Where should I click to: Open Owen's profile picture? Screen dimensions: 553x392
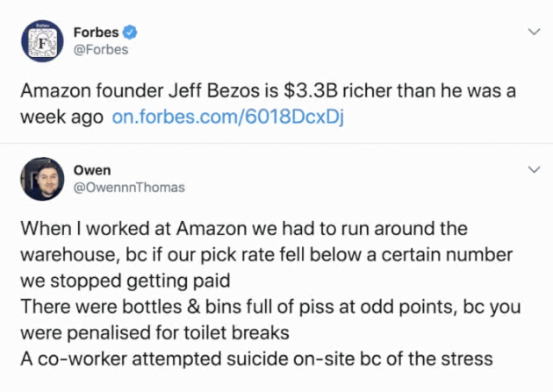(42, 180)
